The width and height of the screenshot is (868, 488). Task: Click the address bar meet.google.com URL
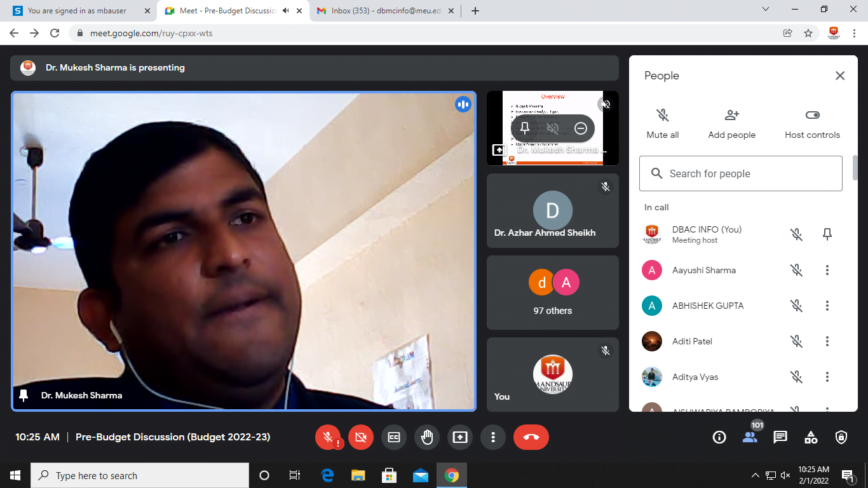click(151, 33)
